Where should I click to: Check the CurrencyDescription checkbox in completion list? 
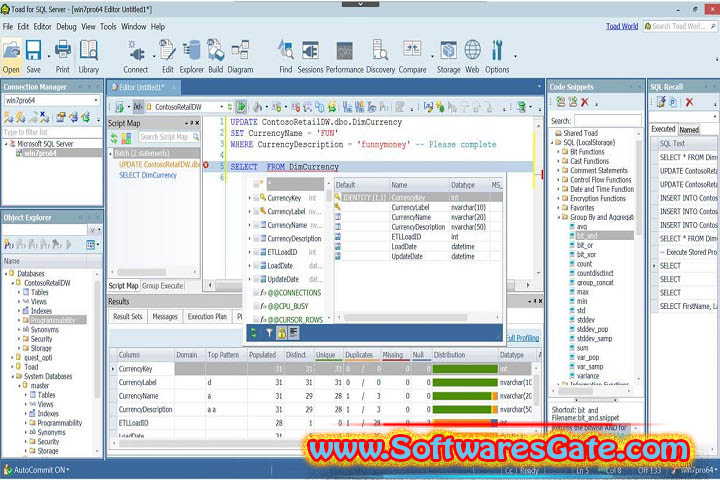255,239
